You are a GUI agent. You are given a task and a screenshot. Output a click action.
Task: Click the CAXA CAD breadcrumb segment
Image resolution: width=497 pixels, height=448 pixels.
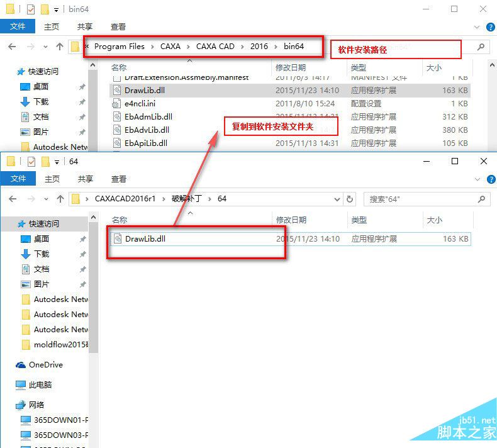click(x=215, y=47)
